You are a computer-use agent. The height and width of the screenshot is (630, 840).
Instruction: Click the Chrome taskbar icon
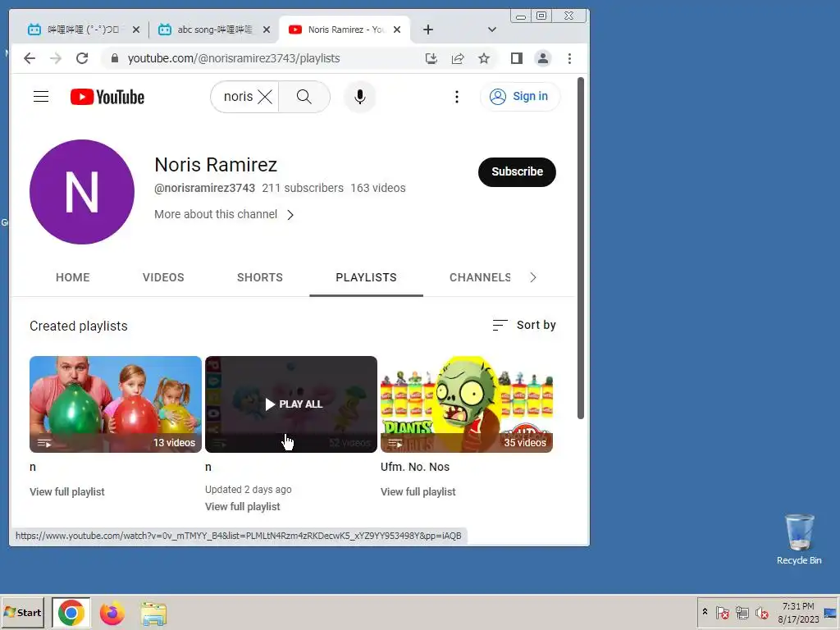[x=71, y=613]
